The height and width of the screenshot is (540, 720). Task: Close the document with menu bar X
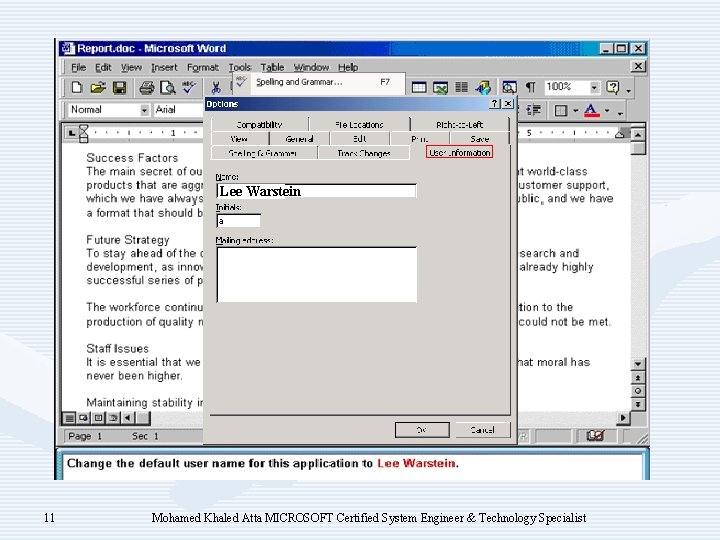pyautogui.click(x=638, y=67)
